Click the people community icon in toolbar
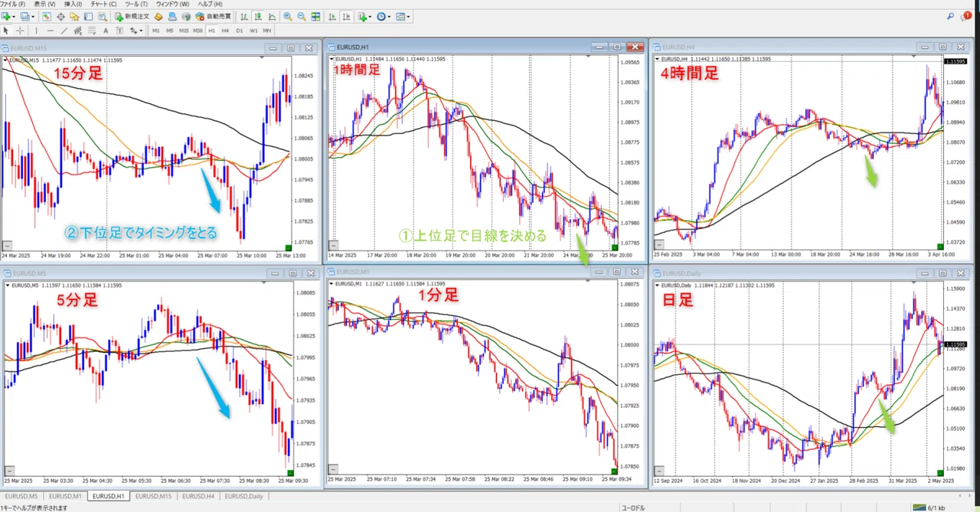 point(172,16)
